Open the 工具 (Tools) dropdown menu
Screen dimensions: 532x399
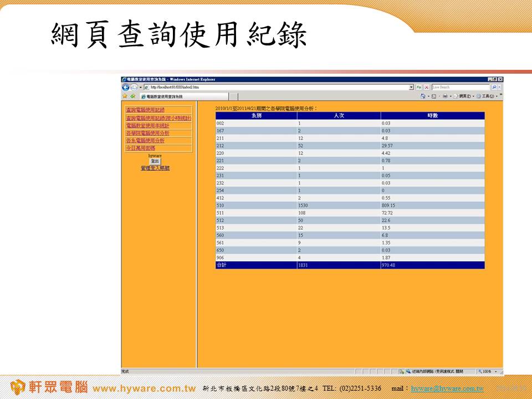(x=488, y=96)
